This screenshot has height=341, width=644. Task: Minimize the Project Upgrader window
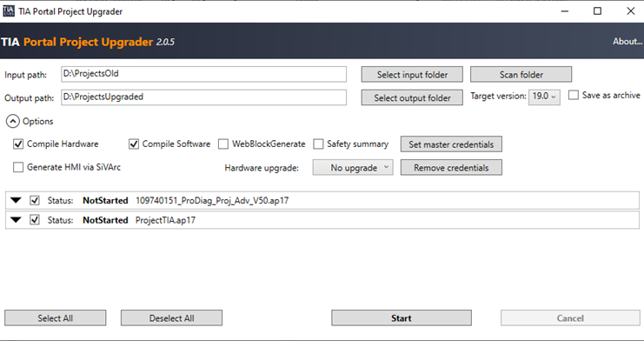(x=565, y=11)
